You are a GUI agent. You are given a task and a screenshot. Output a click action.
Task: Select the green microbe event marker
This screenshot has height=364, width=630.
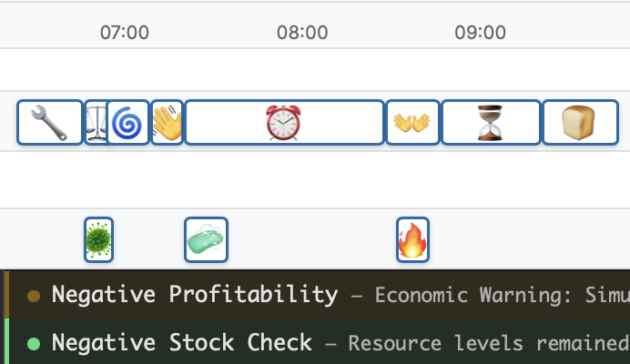98,240
